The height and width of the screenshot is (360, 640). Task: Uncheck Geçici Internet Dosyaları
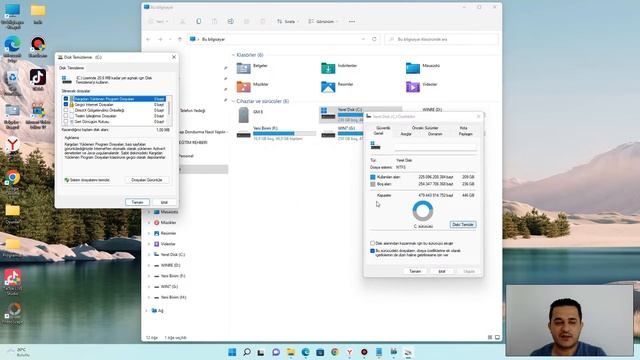66,104
